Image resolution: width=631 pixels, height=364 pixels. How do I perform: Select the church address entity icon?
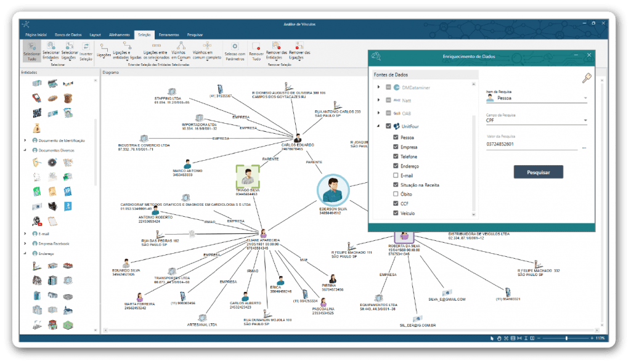68,310
